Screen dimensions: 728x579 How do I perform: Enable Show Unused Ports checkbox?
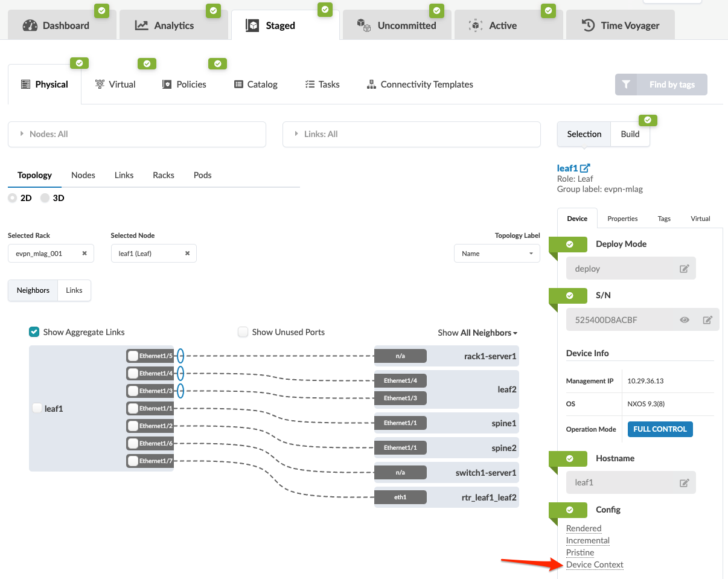coord(243,332)
